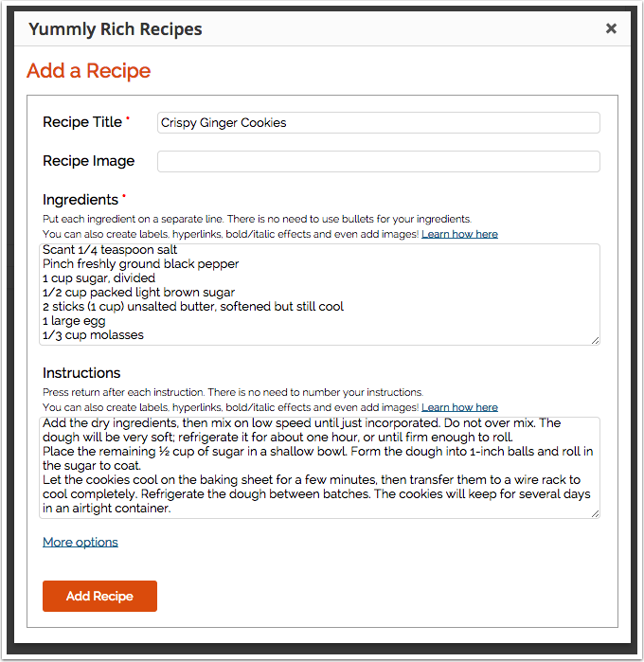This screenshot has height=662, width=644.
Task: Close the Yummly Rich Recipes dialog
Action: point(611,28)
